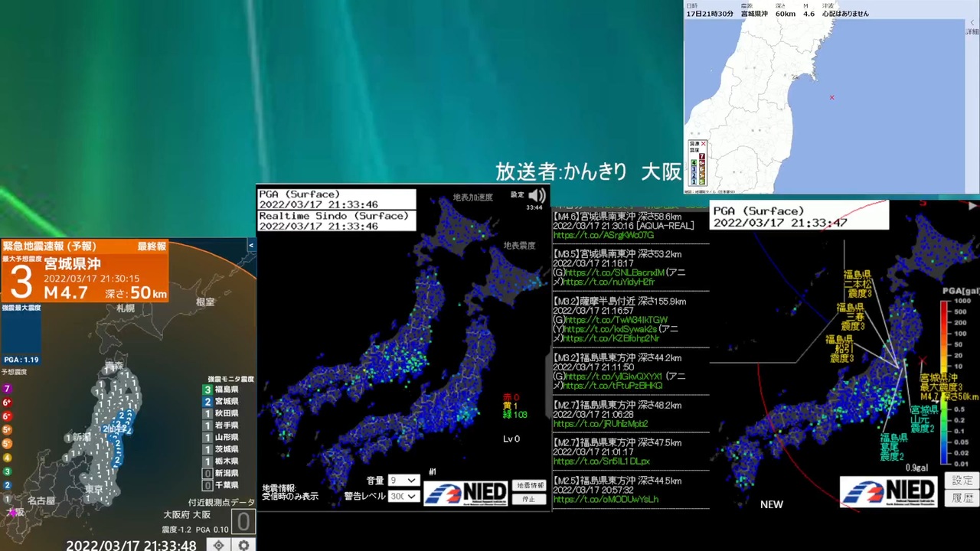Click the 地震情報 button

click(x=529, y=485)
